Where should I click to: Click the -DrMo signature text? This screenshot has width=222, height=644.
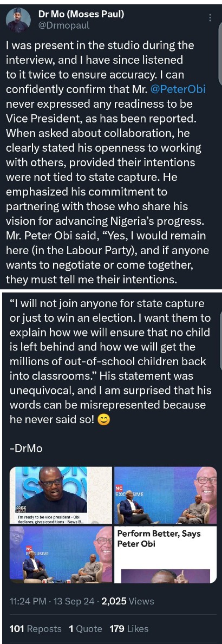click(x=26, y=448)
